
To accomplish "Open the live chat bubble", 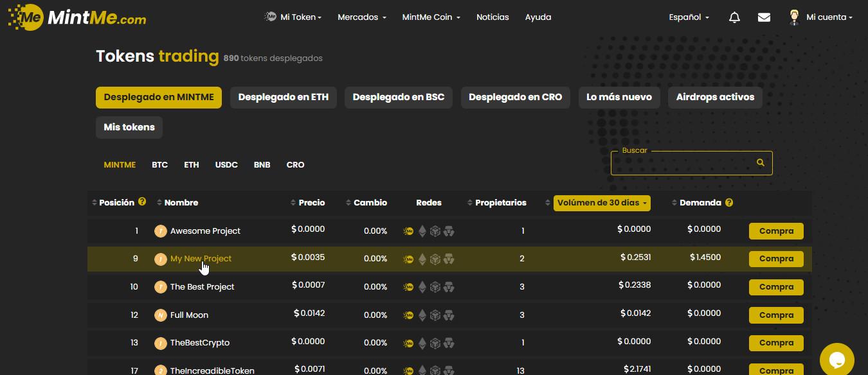I will (x=836, y=359).
